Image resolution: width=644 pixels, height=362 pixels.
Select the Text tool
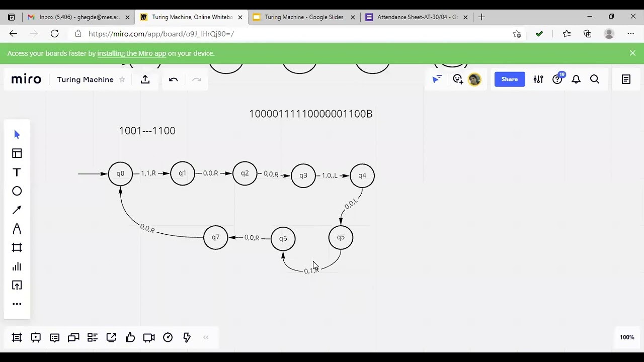17,172
